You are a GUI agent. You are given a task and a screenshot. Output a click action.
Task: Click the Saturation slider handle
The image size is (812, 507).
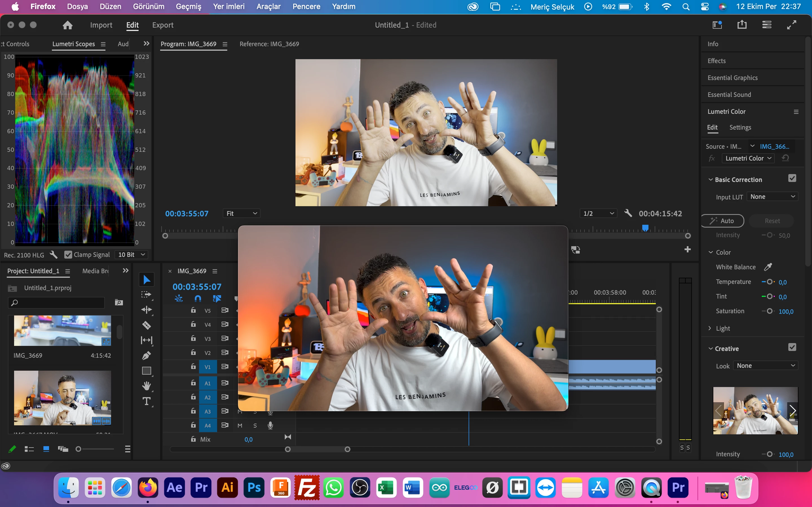769,311
